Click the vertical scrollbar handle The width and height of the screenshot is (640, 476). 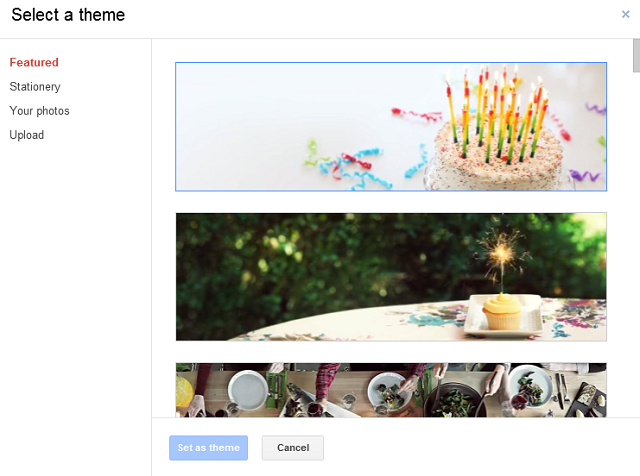pos(636,56)
